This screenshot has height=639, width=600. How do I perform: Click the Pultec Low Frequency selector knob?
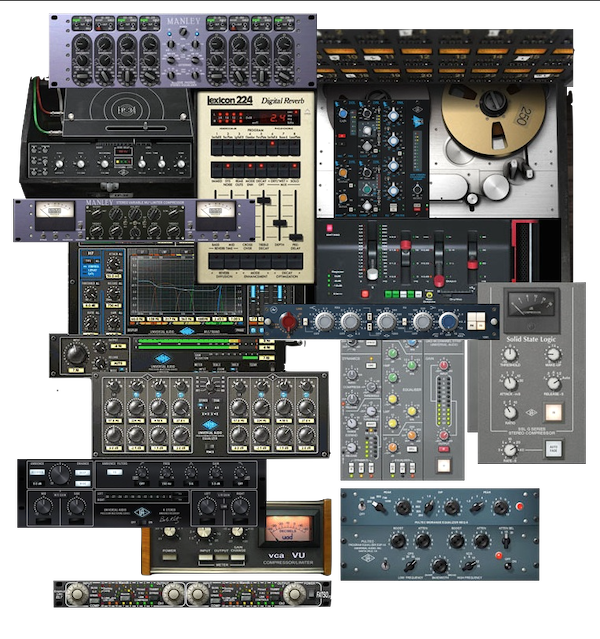click(410, 566)
